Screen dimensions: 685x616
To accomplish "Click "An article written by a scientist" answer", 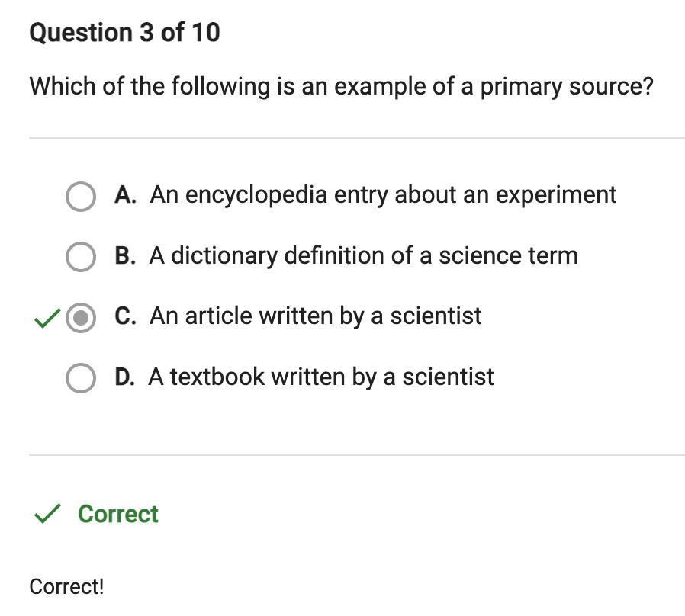I will [315, 316].
